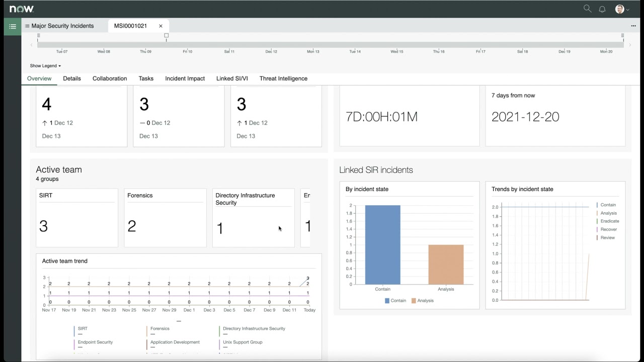Select the MSI0001021 tab
The image size is (644, 362).
tap(130, 26)
